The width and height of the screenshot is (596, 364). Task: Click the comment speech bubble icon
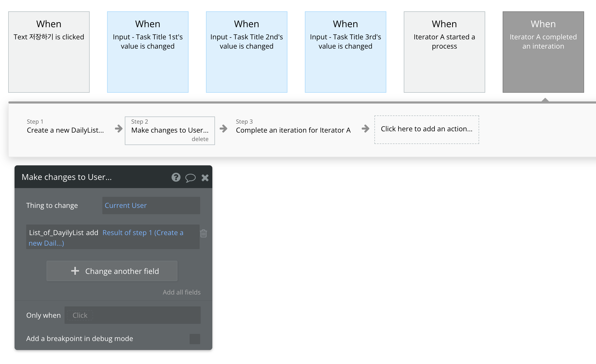[x=190, y=178]
